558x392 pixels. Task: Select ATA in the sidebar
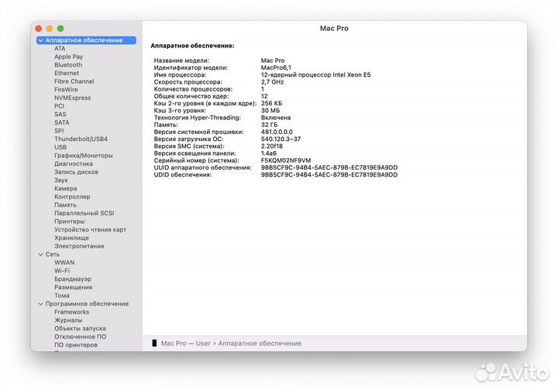(x=60, y=48)
